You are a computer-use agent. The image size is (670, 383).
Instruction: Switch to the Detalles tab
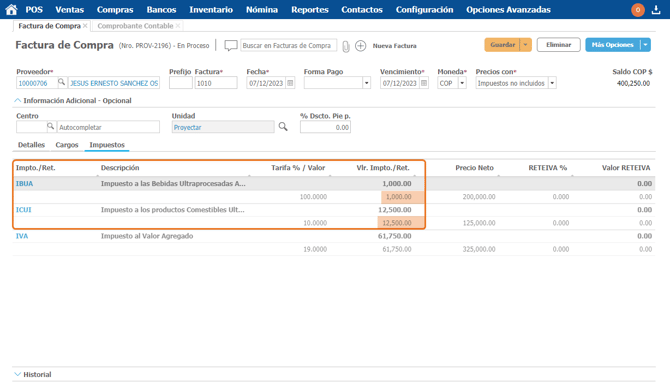click(x=31, y=145)
